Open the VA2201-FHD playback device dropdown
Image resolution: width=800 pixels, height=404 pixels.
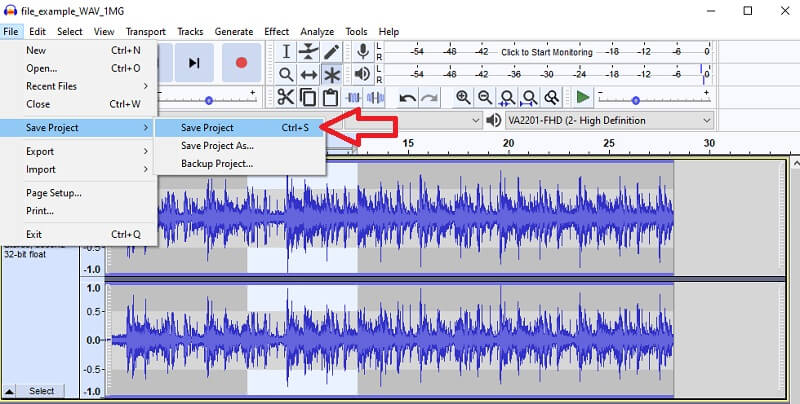coord(609,120)
